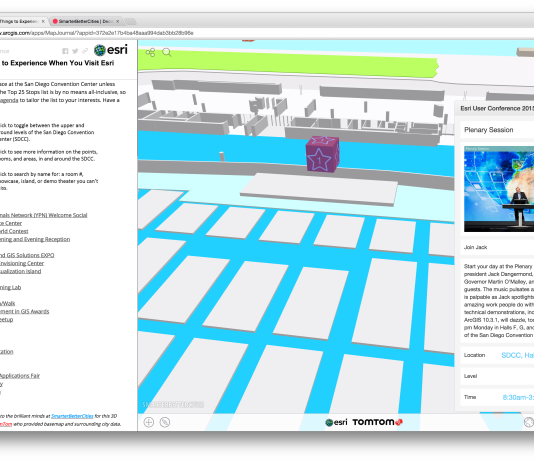Click the circled plus icon below map
Screen dimensions: 534x462
tap(149, 422)
